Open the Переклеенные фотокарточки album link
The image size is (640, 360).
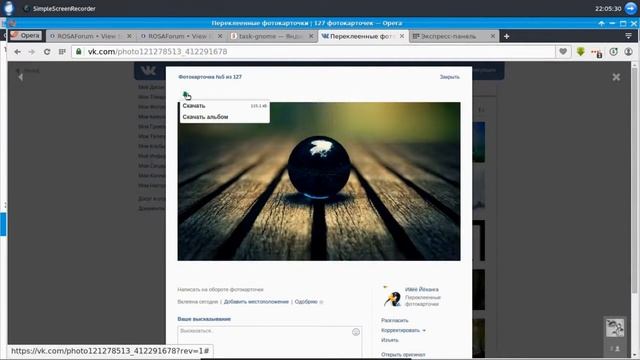point(423,301)
